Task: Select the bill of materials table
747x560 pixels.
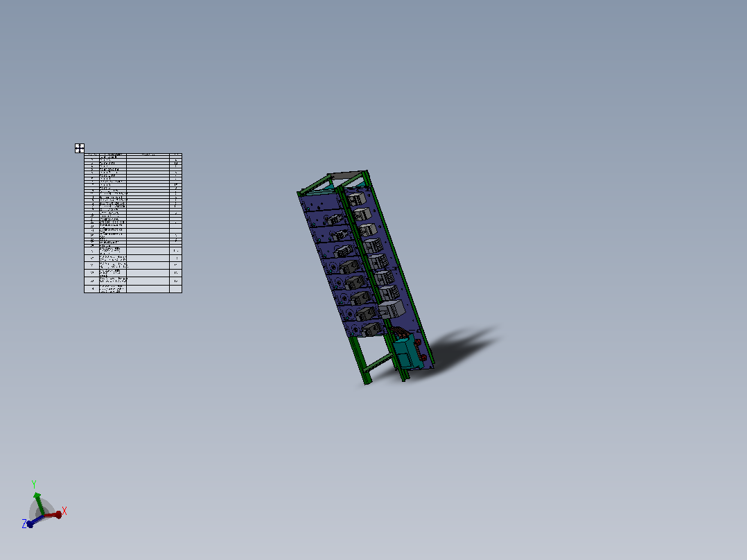Action: click(133, 223)
